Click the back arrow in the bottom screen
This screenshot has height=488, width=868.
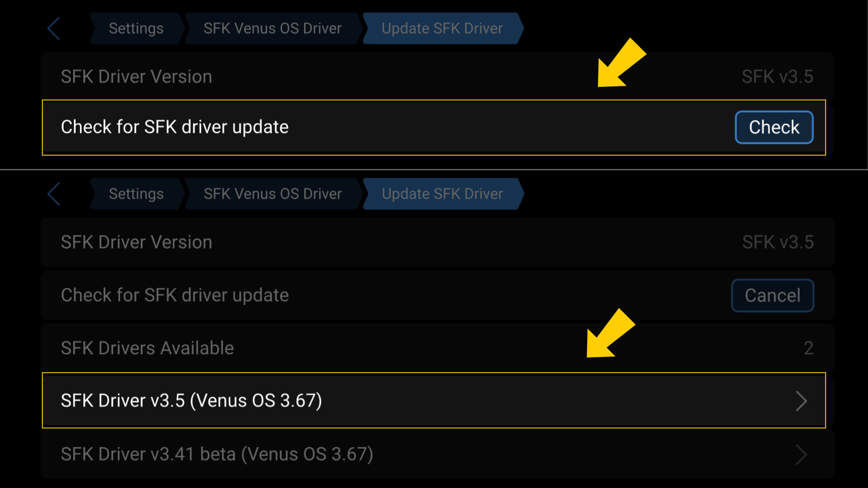click(53, 193)
